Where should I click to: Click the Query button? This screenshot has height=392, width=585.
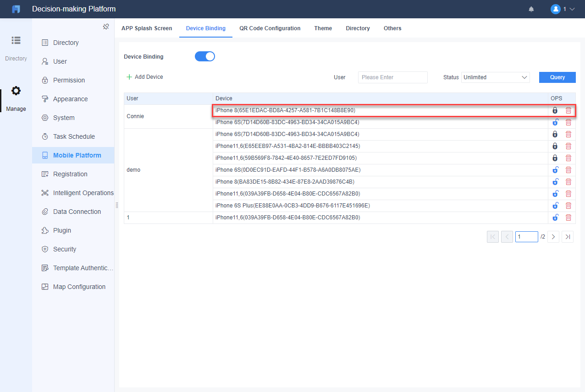point(557,77)
